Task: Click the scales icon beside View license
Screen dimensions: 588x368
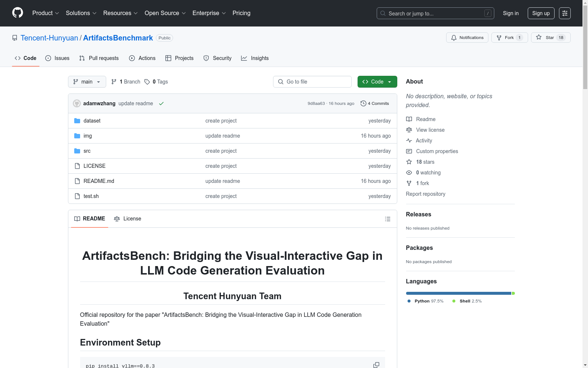Action: coord(409,130)
